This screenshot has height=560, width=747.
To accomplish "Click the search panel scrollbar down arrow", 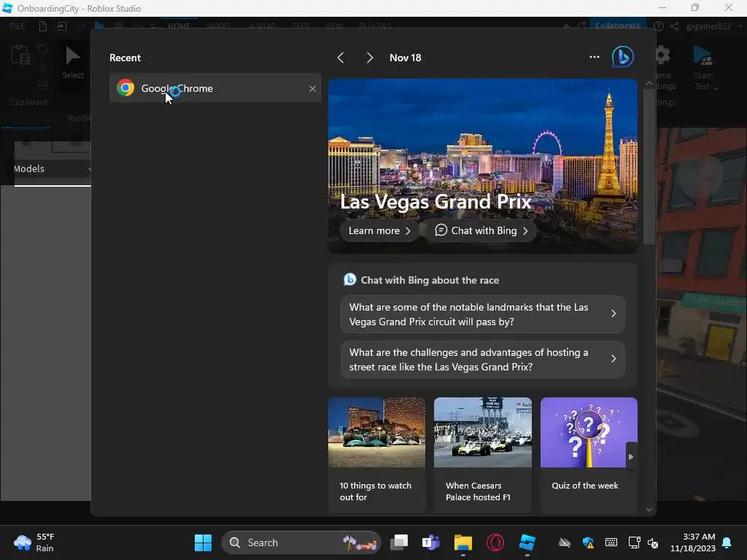I will [x=649, y=510].
